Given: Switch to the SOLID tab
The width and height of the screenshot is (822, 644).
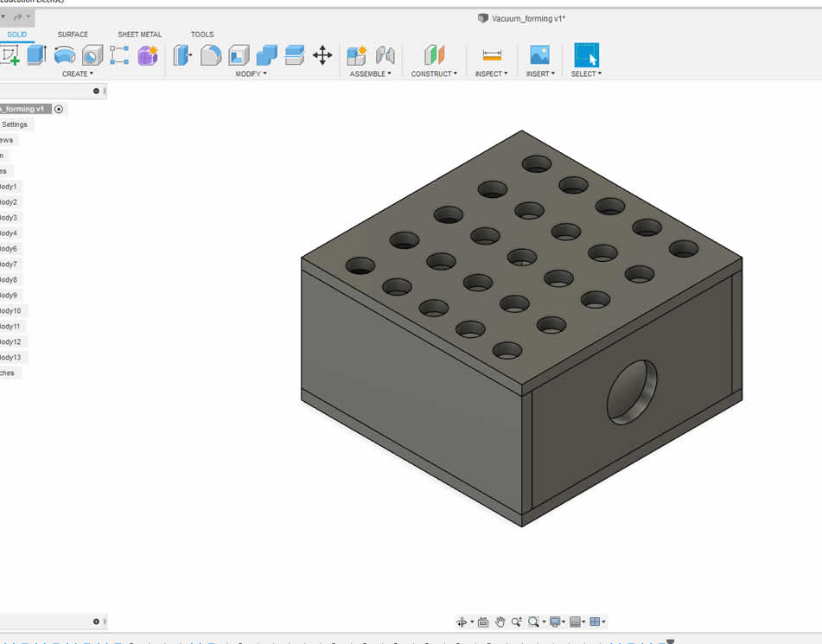Looking at the screenshot, I should click(16, 35).
